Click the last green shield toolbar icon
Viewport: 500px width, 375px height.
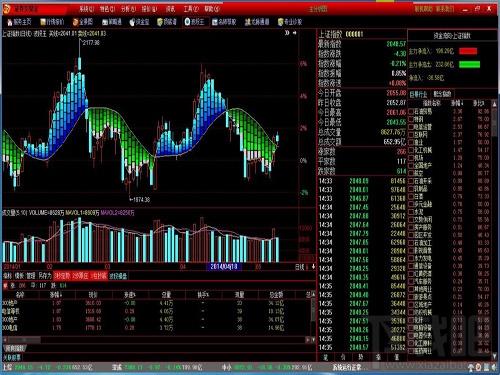pos(290,22)
